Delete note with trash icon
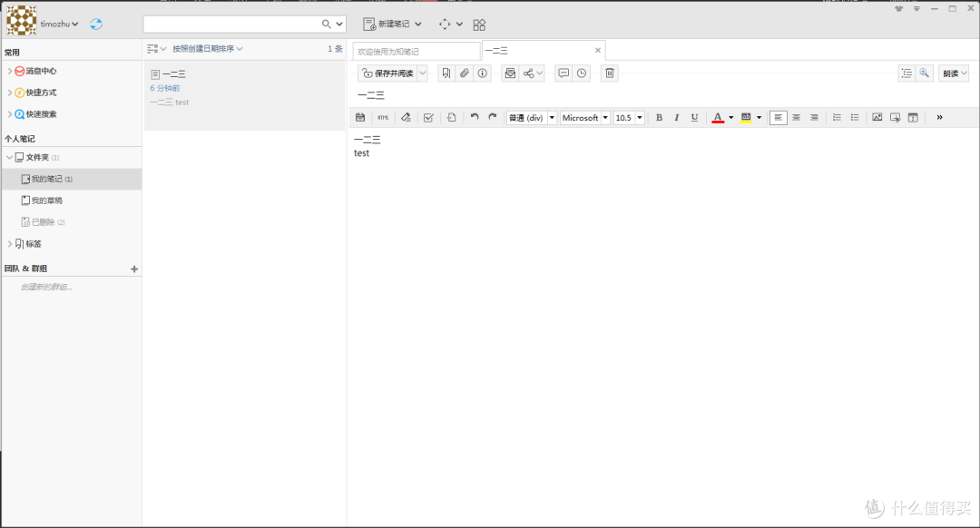Image resolution: width=980 pixels, height=528 pixels. pyautogui.click(x=610, y=73)
